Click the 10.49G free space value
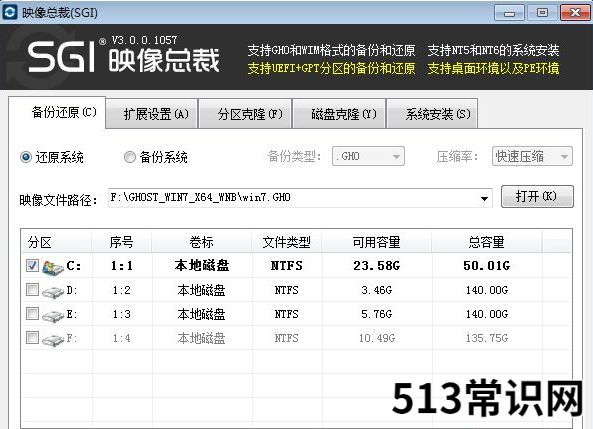The height and width of the screenshot is (429, 593). 377,338
